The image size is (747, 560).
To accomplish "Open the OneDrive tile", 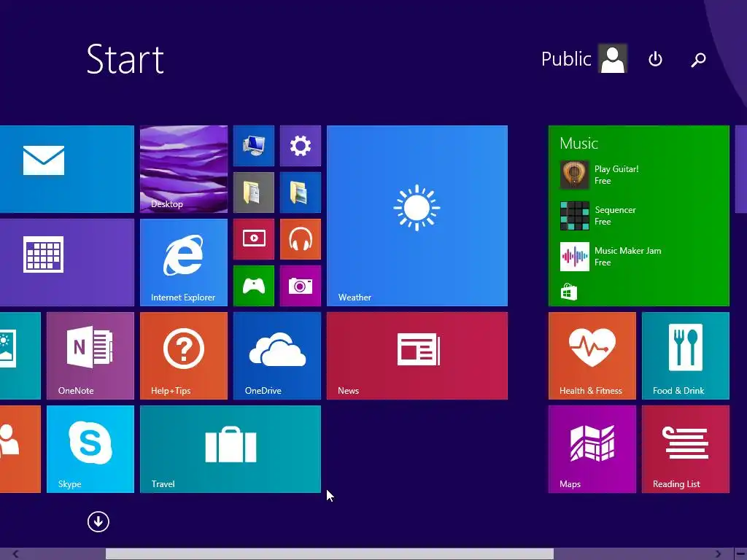I will tap(277, 356).
